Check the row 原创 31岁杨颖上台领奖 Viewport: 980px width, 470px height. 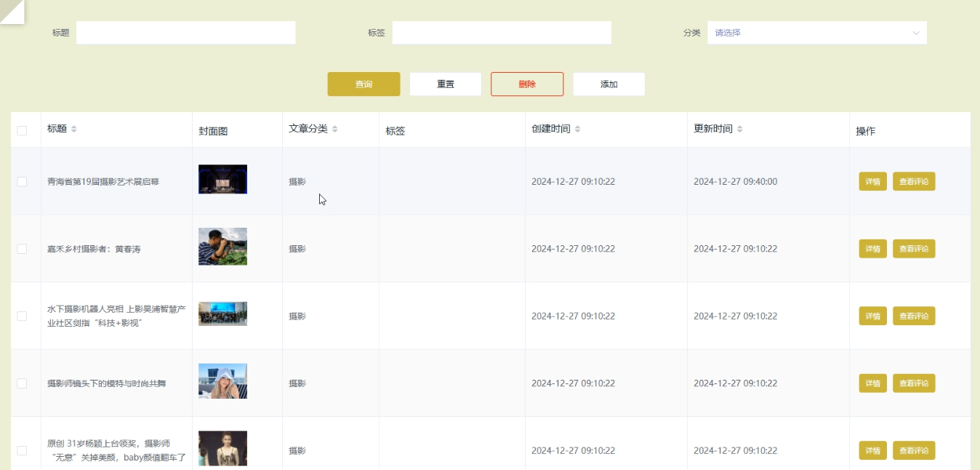(22, 450)
